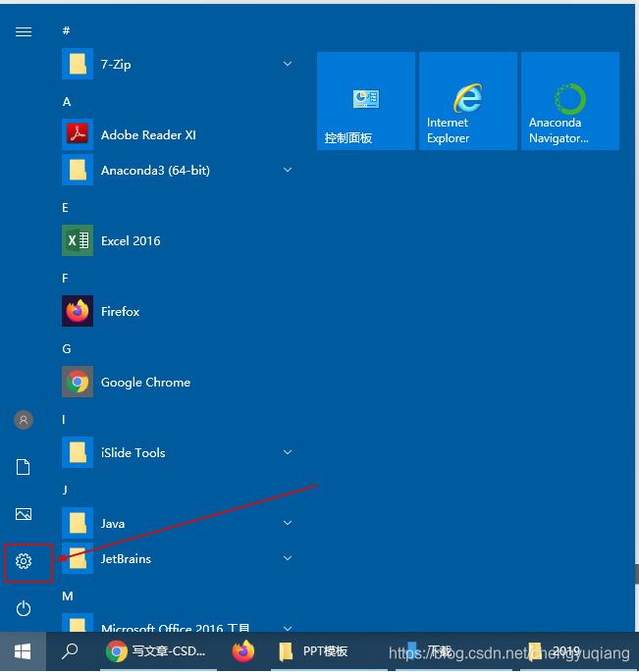Click the A alphabet section header
Screen dimensions: 639x672
point(67,102)
